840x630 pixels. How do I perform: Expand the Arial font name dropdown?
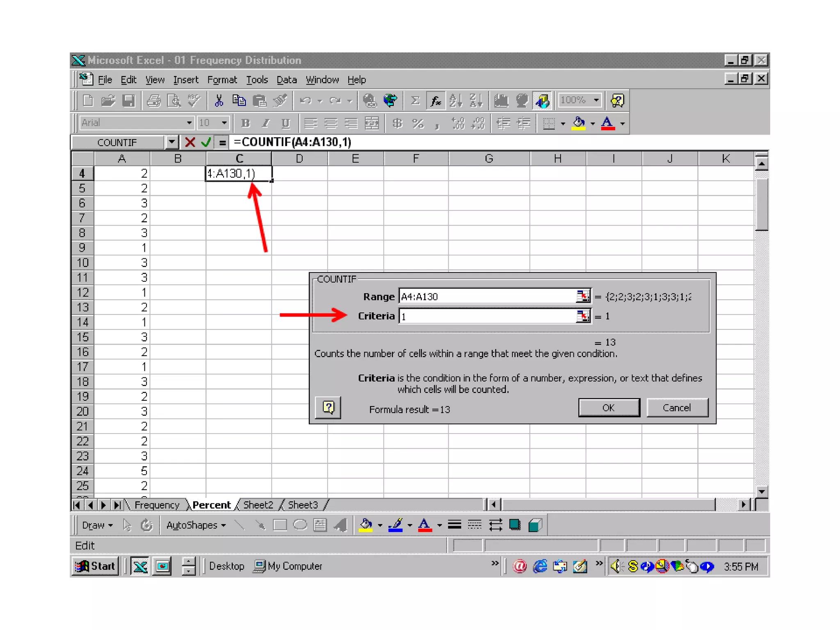(x=189, y=123)
